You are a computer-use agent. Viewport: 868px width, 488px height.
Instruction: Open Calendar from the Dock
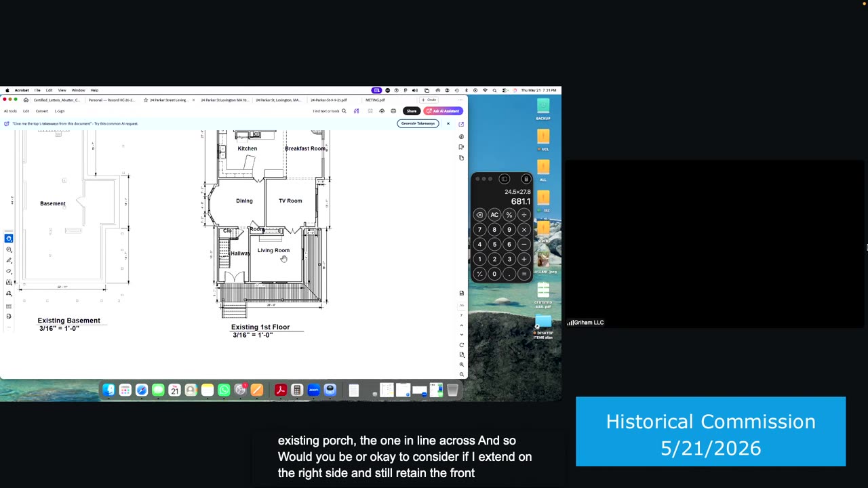point(174,390)
